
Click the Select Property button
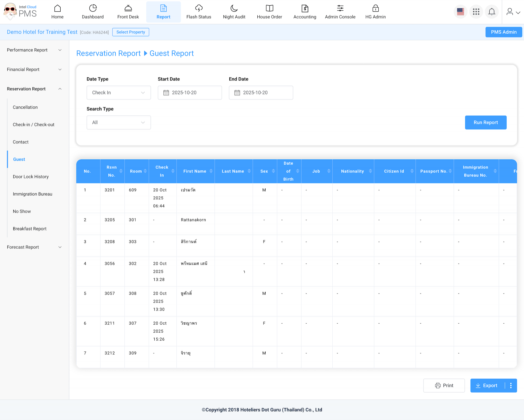click(x=130, y=32)
